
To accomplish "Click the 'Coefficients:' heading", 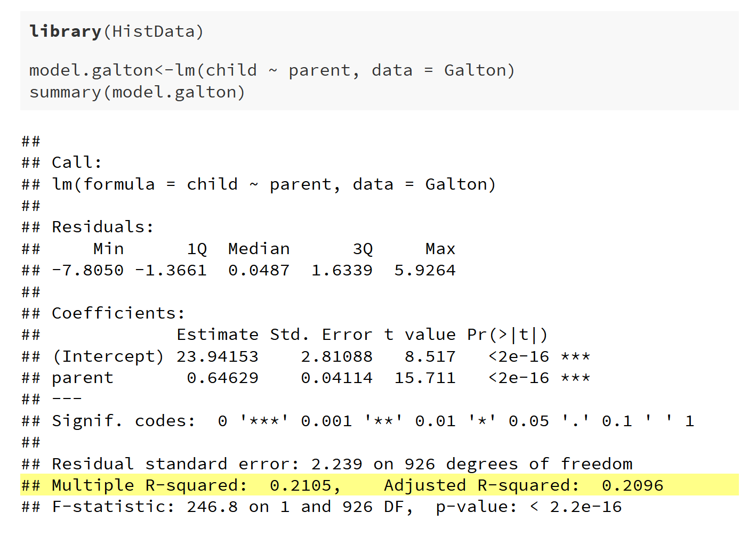I will 118,313.
